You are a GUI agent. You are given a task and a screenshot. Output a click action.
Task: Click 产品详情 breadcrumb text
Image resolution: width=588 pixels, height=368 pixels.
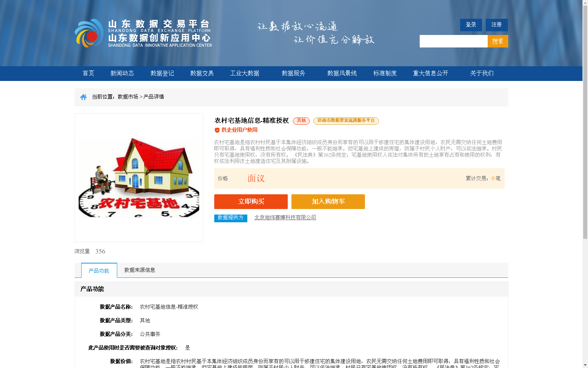coord(154,97)
